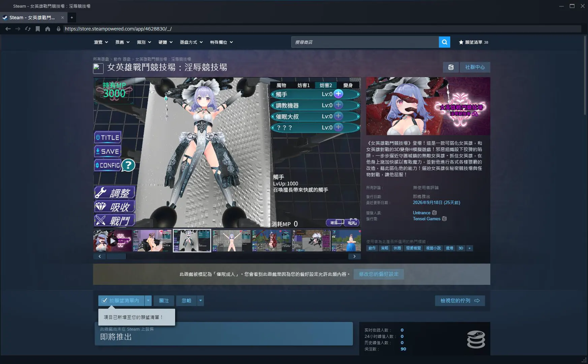Expand the wishlist button dropdown arrow
Screen dimensions: 588x364
pyautogui.click(x=148, y=300)
